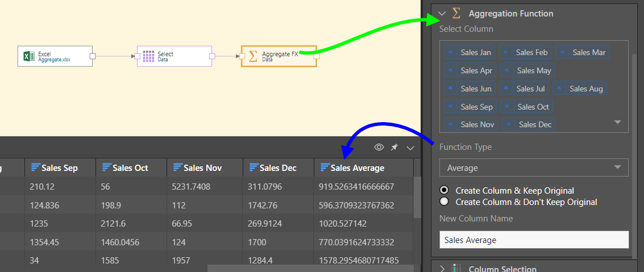Select Create Column & Keep Original

[444, 190]
